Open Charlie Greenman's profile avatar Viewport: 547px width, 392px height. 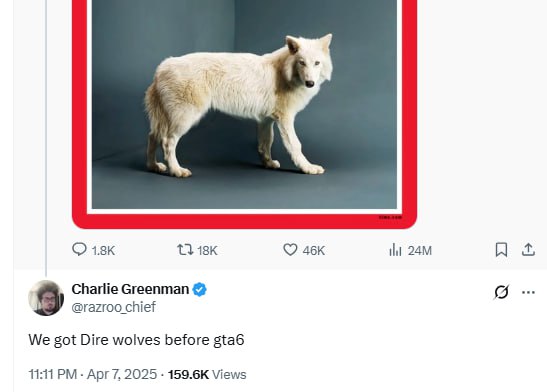pyautogui.click(x=46, y=298)
